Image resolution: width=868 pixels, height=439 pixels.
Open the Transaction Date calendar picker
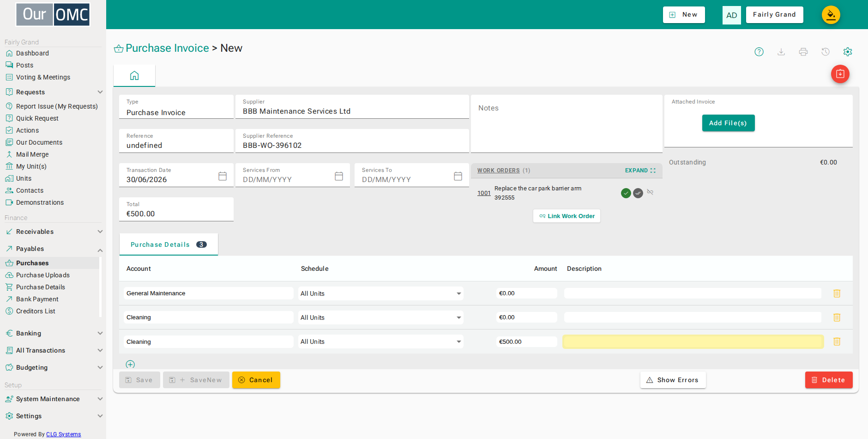[223, 176]
